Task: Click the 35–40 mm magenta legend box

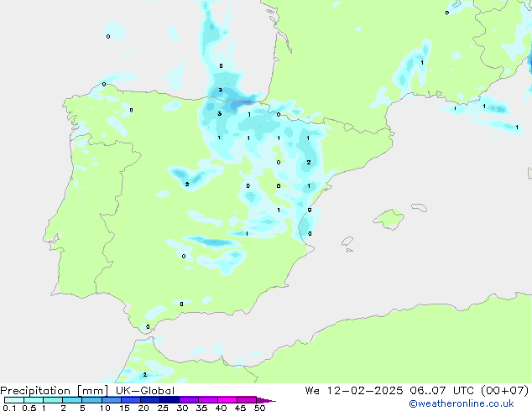Action: [x=208, y=400]
